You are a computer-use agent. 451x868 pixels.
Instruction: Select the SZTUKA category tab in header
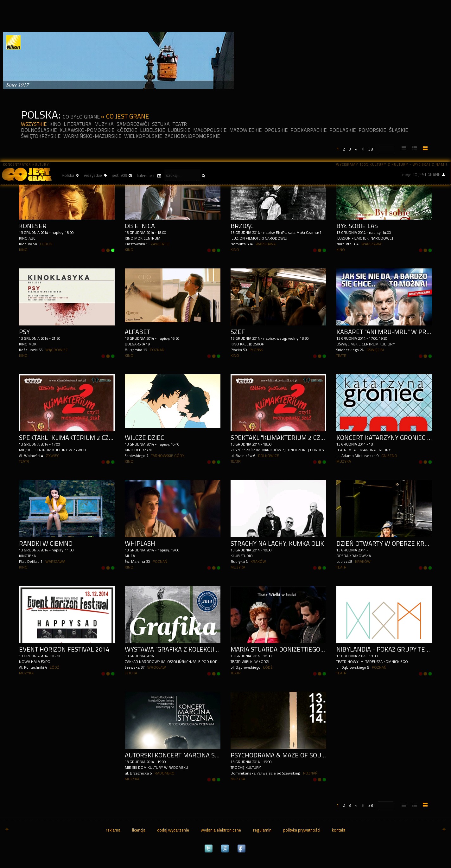161,124
